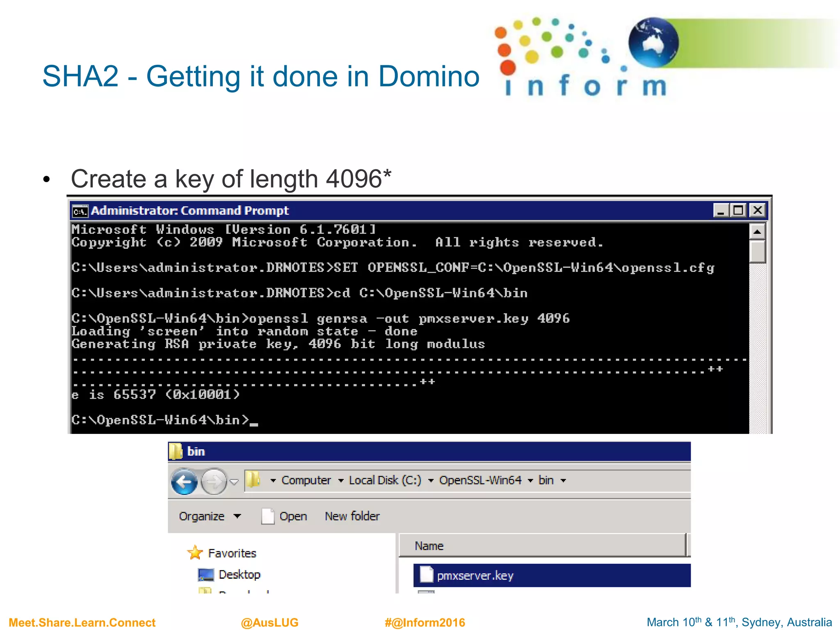Image resolution: width=840 pixels, height=630 pixels.
Task: Click the 'e is 65537 (0x10001)' output line
Action: (x=155, y=395)
